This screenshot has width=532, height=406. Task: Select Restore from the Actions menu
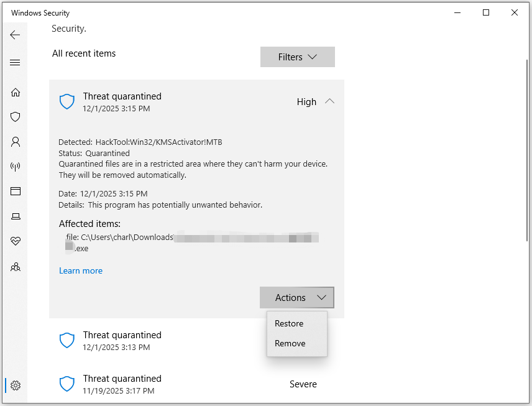(x=289, y=323)
